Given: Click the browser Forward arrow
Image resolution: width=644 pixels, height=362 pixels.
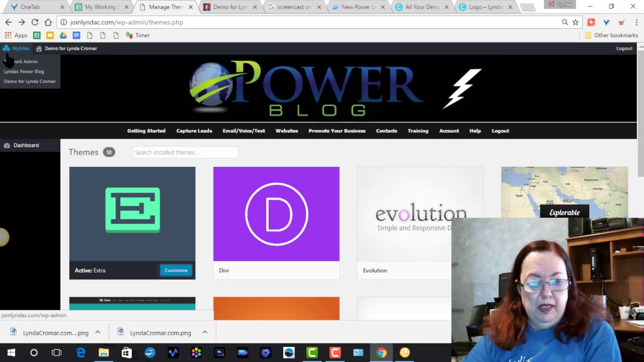Looking at the screenshot, I should point(22,22).
